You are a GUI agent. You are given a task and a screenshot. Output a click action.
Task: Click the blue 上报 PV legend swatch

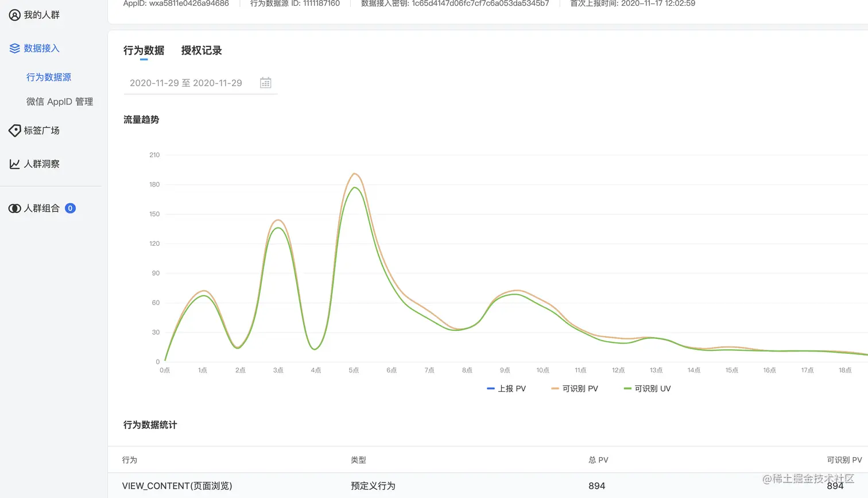(x=491, y=389)
